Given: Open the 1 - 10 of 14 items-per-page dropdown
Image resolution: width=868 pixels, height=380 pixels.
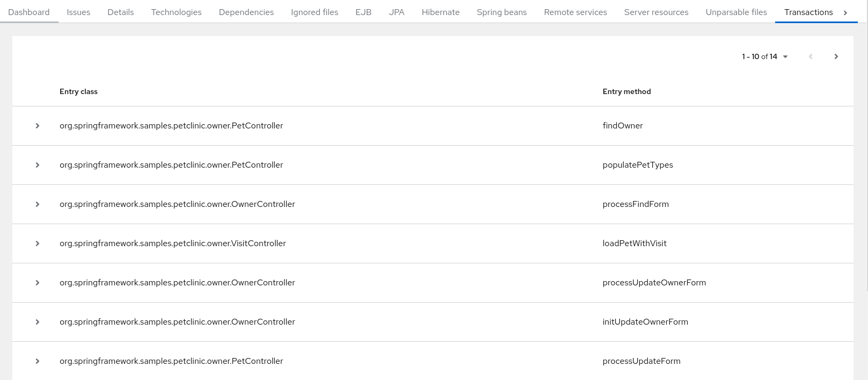Looking at the screenshot, I should pos(765,56).
